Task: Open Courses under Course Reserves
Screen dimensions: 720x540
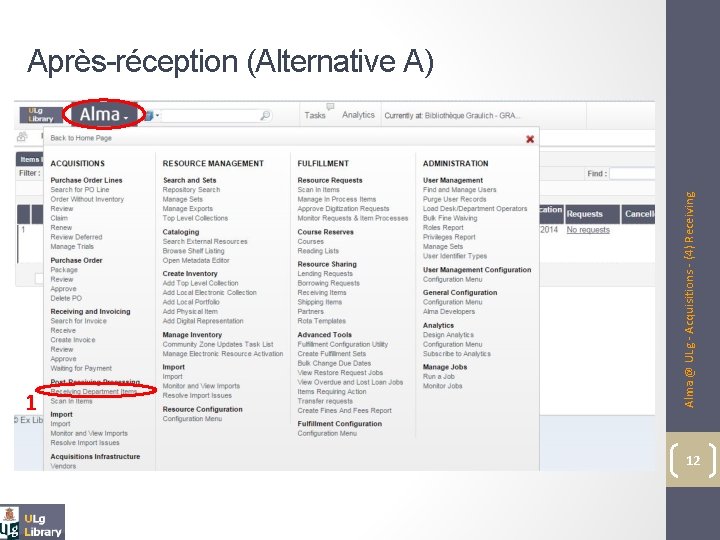Action: point(310,242)
